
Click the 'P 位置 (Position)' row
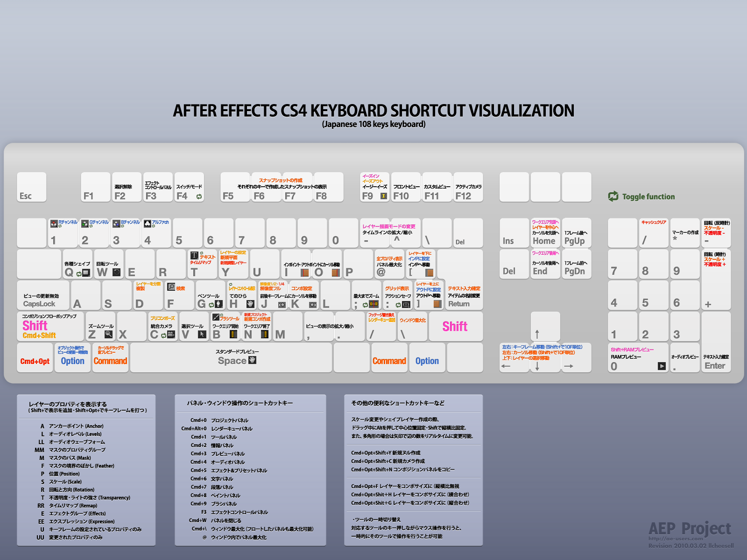[60, 474]
